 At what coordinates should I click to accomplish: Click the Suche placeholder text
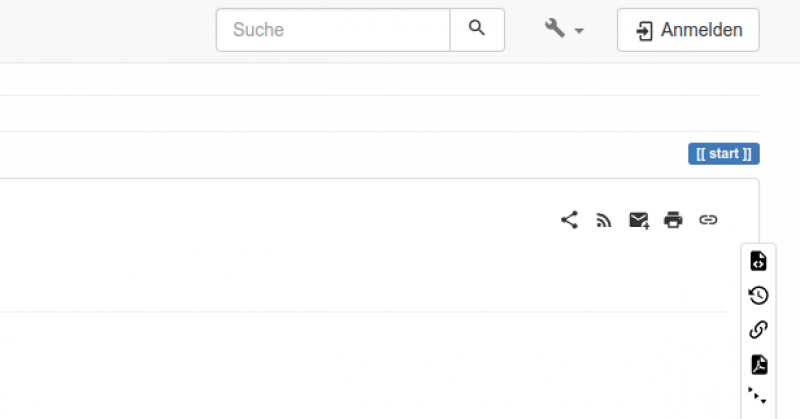click(x=259, y=30)
